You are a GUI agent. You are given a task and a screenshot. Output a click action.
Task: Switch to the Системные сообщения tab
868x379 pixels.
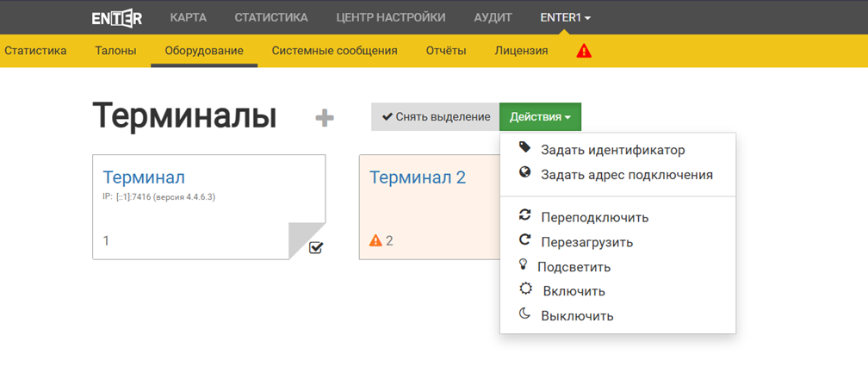(334, 51)
